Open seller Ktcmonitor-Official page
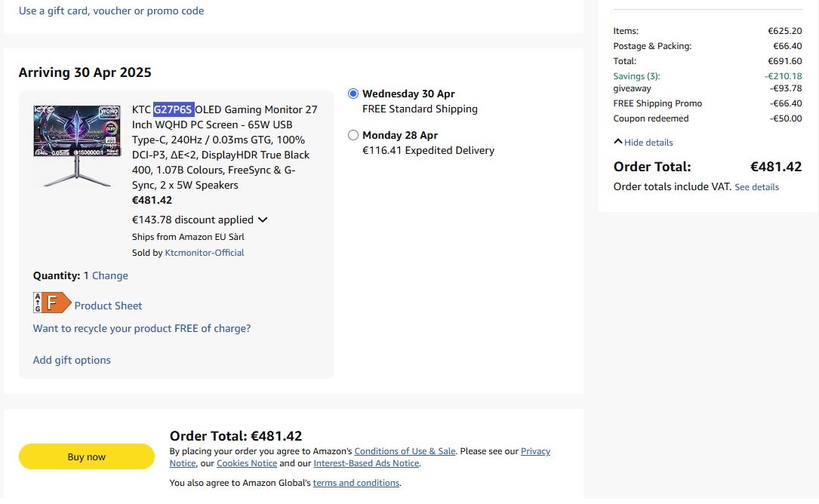 (205, 253)
